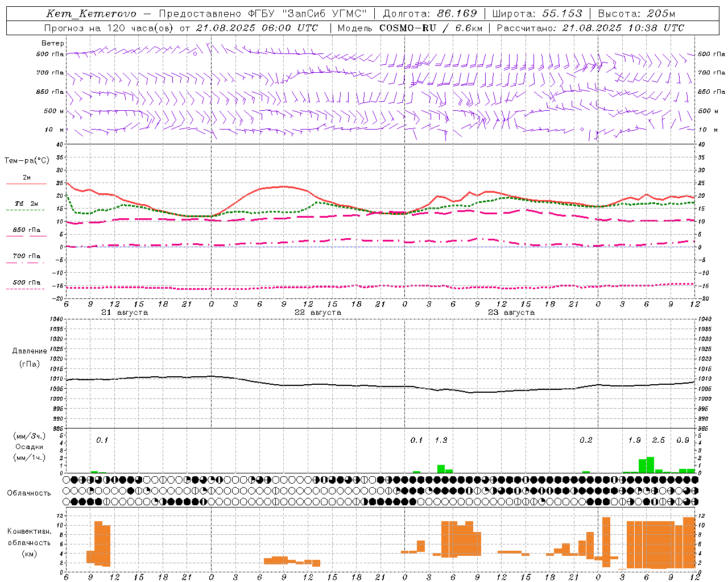Click the date label "21 августа"
Viewport: 728px width, 582px height.
pos(125,313)
